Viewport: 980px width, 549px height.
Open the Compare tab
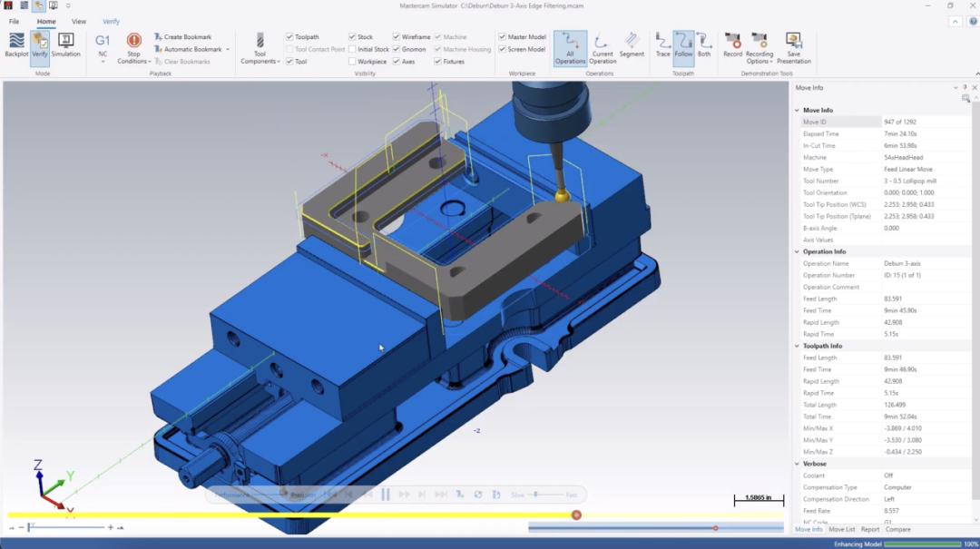pos(898,530)
